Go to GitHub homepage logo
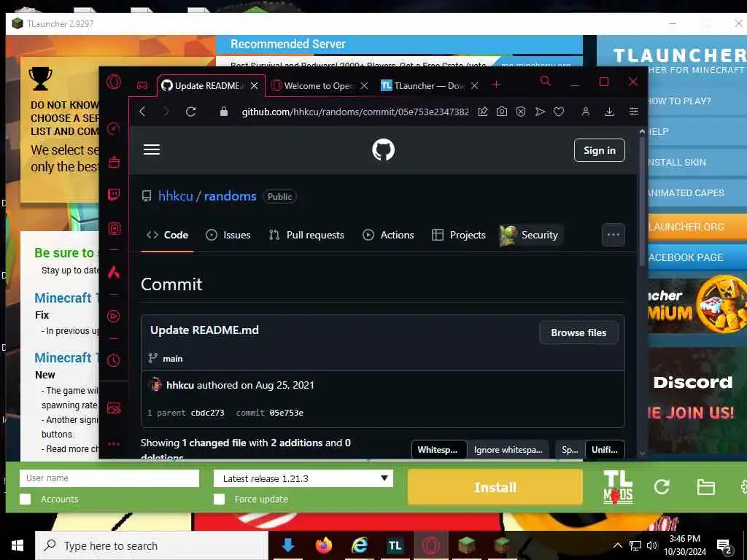 [383, 150]
